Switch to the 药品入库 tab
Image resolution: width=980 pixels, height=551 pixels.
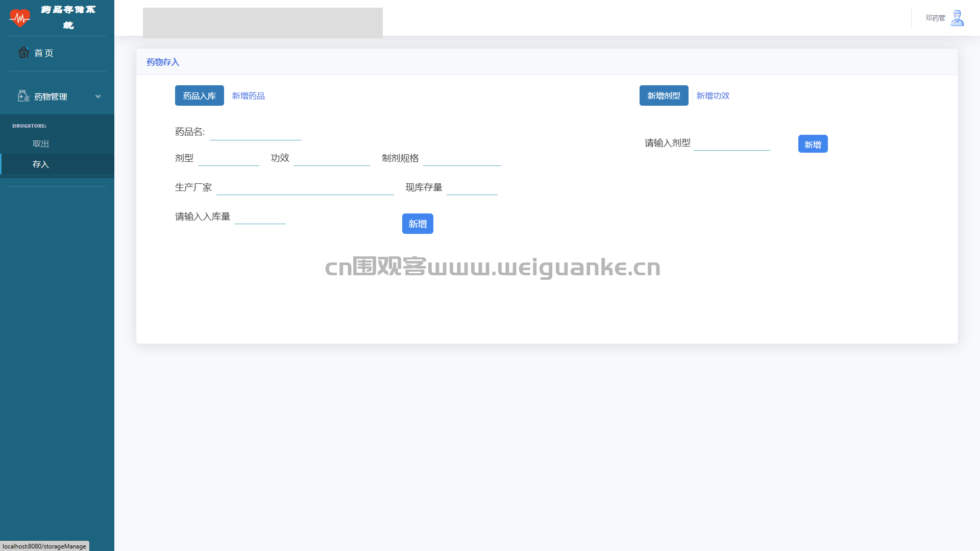[200, 95]
